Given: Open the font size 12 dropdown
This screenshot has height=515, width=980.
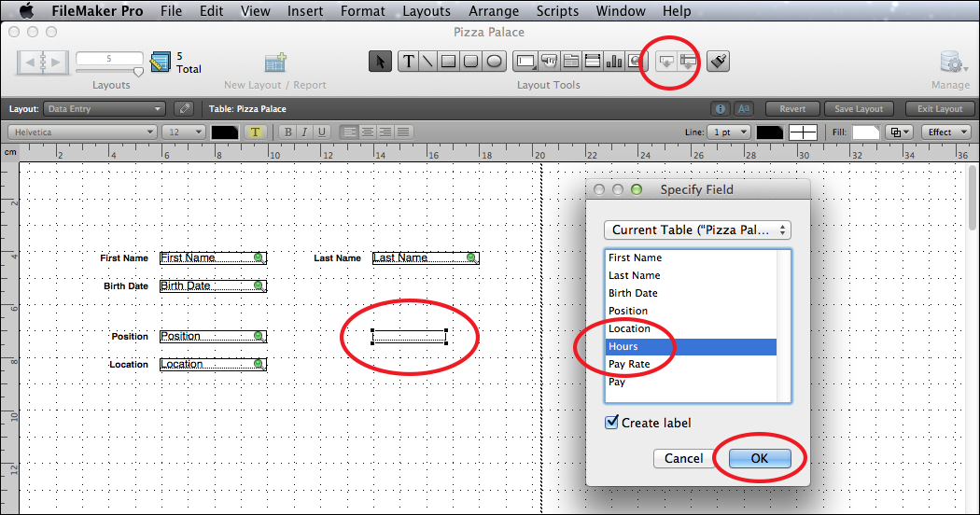Looking at the screenshot, I should click(x=184, y=132).
